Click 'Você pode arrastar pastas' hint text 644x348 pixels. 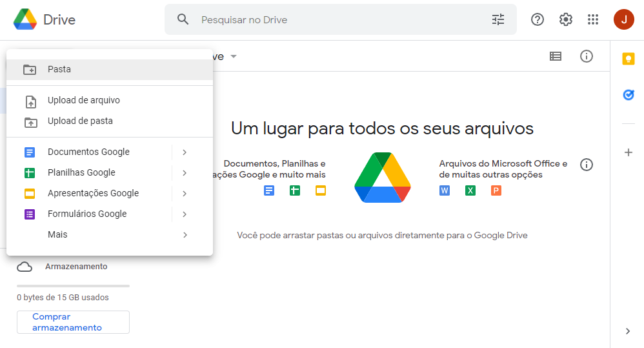pos(382,236)
